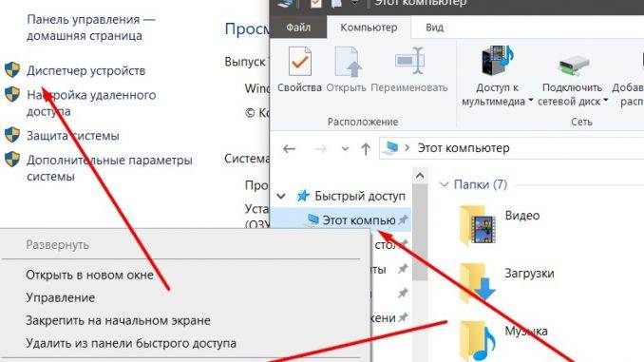This screenshot has height=362, width=644.
Task: Choose Закрепить на начальном экране
Action: (118, 320)
